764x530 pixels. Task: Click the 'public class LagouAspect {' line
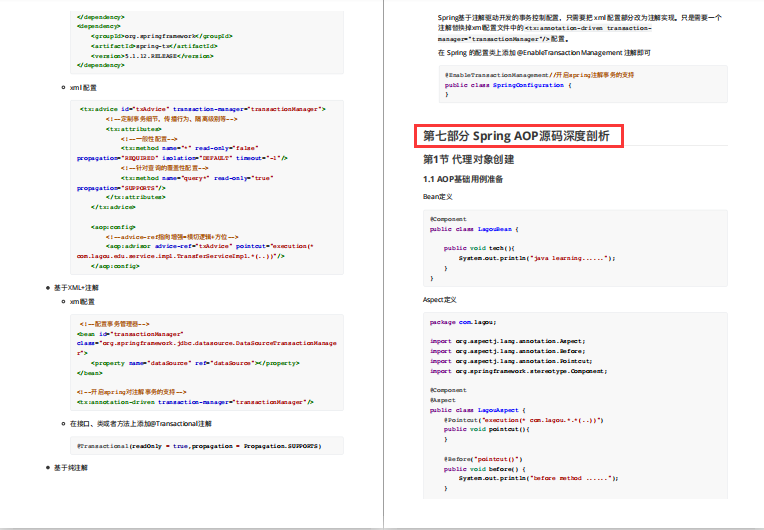(x=478, y=410)
